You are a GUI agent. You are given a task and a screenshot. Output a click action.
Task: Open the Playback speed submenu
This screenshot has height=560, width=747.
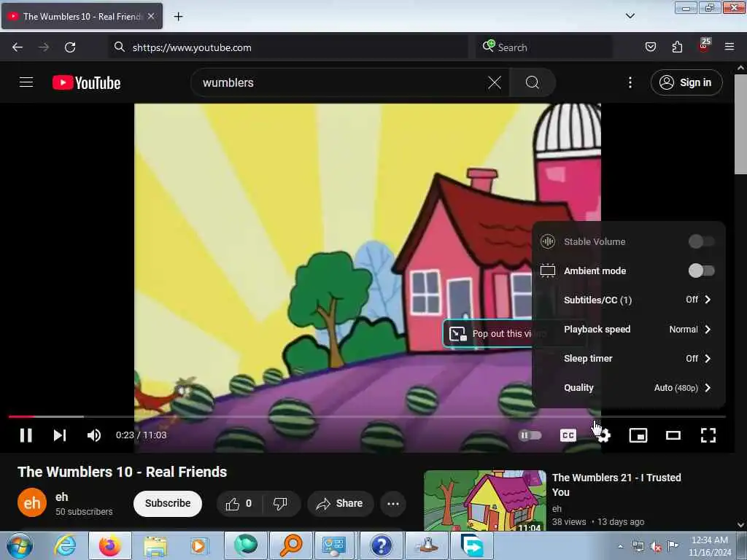(628, 329)
